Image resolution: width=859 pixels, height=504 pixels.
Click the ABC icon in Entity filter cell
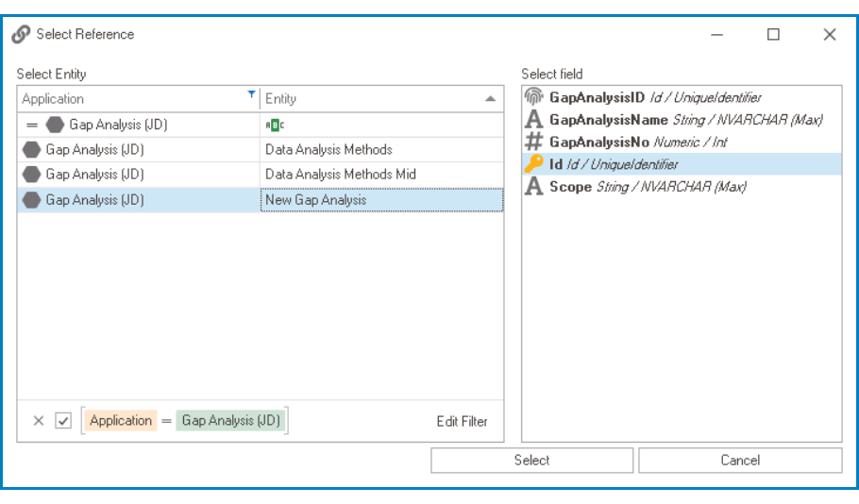(x=275, y=125)
